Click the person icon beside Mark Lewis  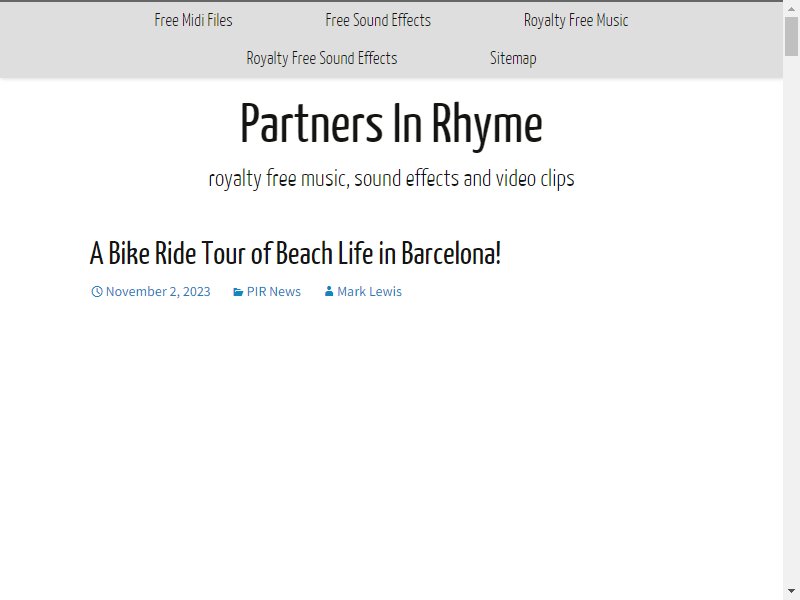pos(329,291)
